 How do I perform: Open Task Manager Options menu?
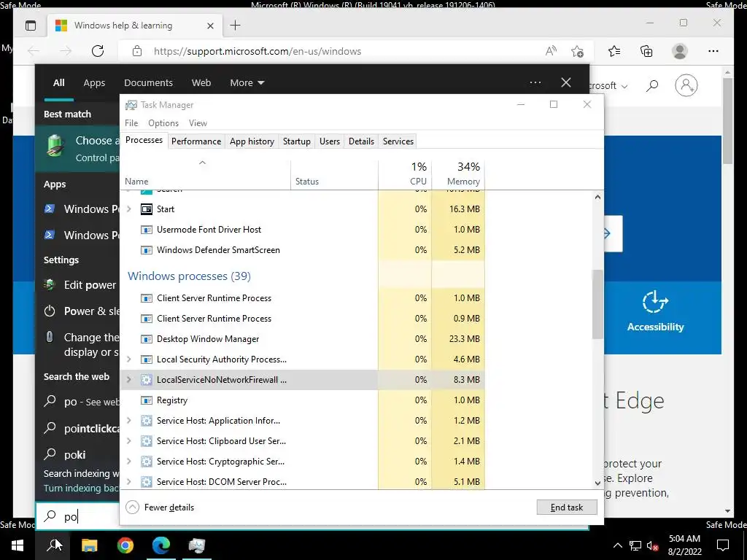point(163,122)
